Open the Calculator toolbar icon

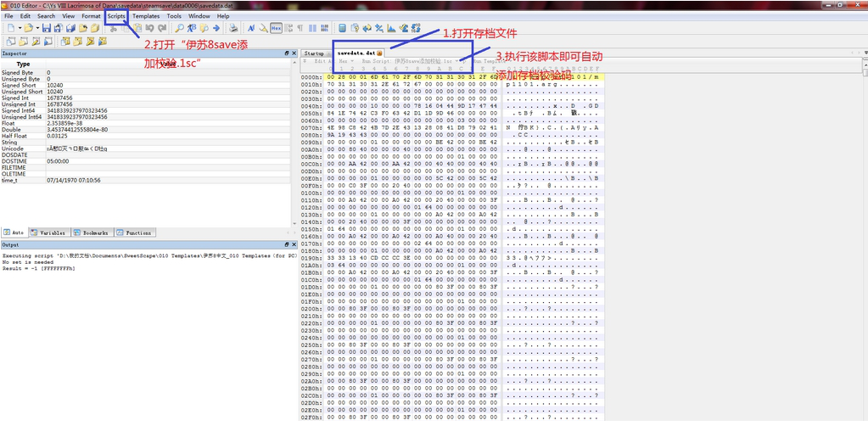click(342, 28)
